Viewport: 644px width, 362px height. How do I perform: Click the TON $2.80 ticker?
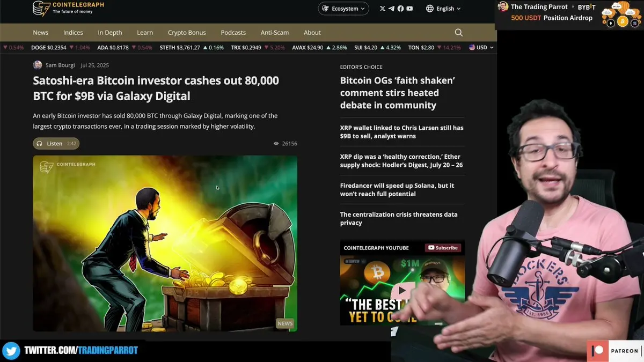421,48
